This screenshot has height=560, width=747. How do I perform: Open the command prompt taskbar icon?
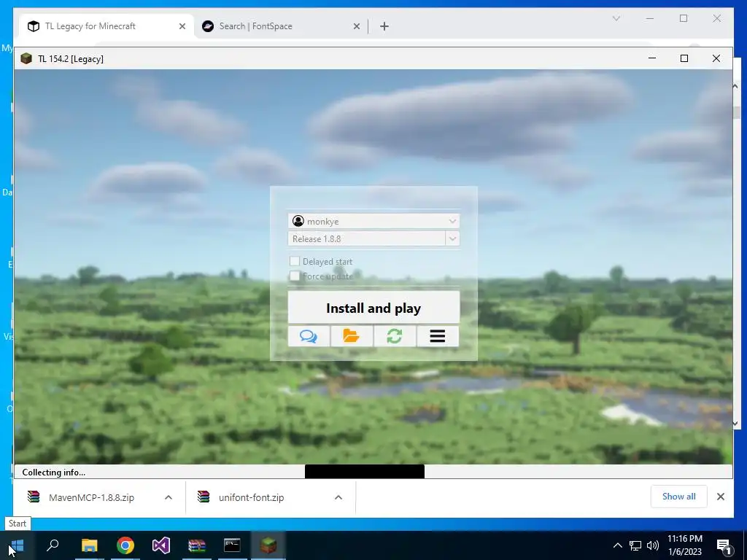[x=232, y=545]
